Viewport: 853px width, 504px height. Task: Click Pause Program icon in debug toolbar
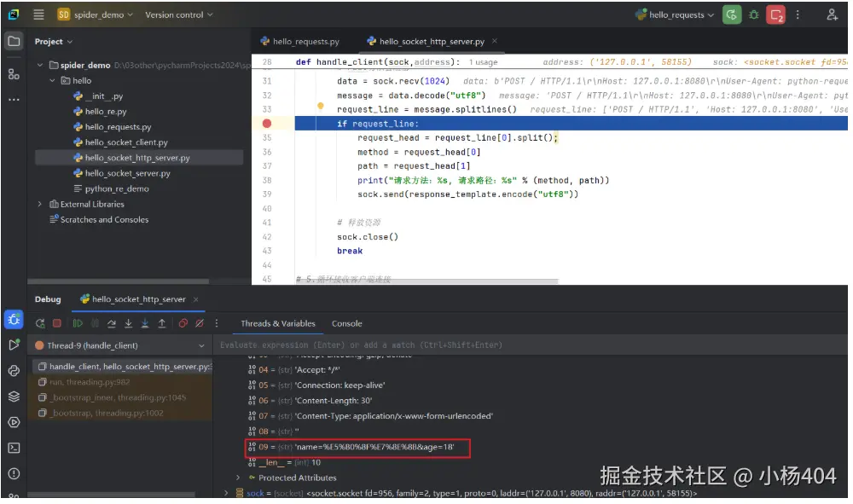[95, 323]
